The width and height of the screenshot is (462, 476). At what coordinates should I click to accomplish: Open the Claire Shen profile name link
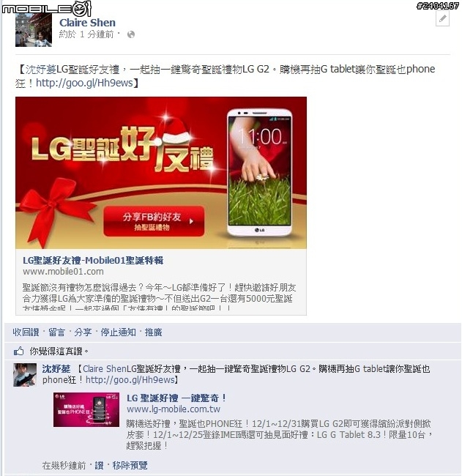[87, 23]
